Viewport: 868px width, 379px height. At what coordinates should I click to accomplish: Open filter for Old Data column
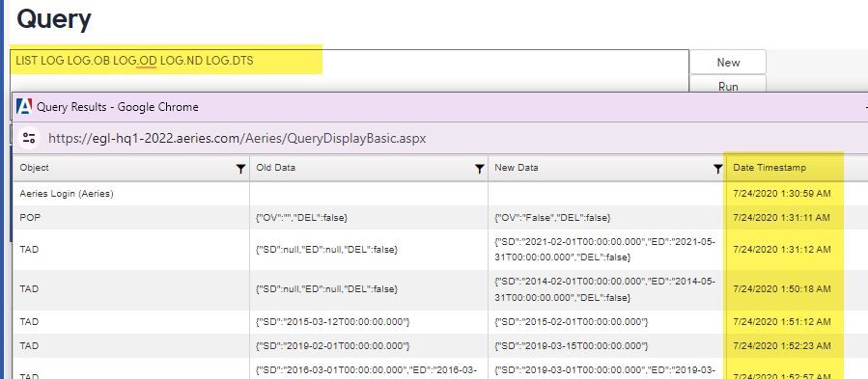coord(480,169)
